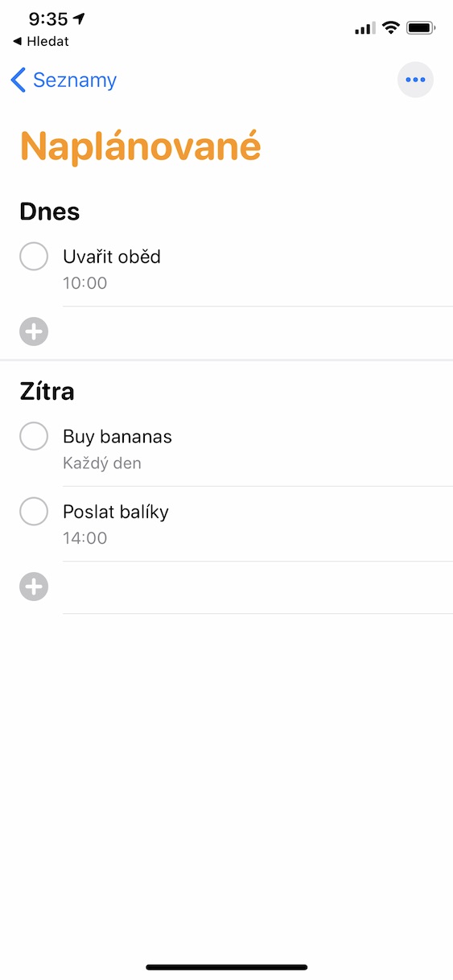Tap the Naplánované list title
This screenshot has height=980, width=453.
[141, 147]
